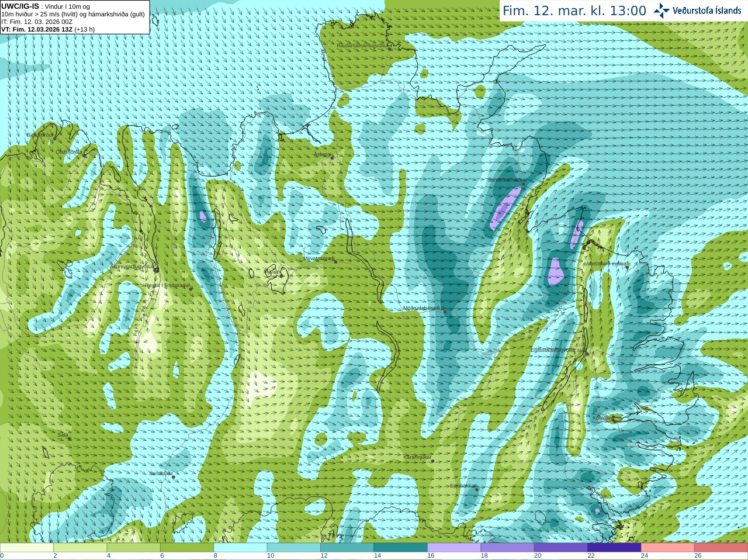Screen dimensions: 748x560
Task: Select the Sáta station label
Action: (63, 435)
